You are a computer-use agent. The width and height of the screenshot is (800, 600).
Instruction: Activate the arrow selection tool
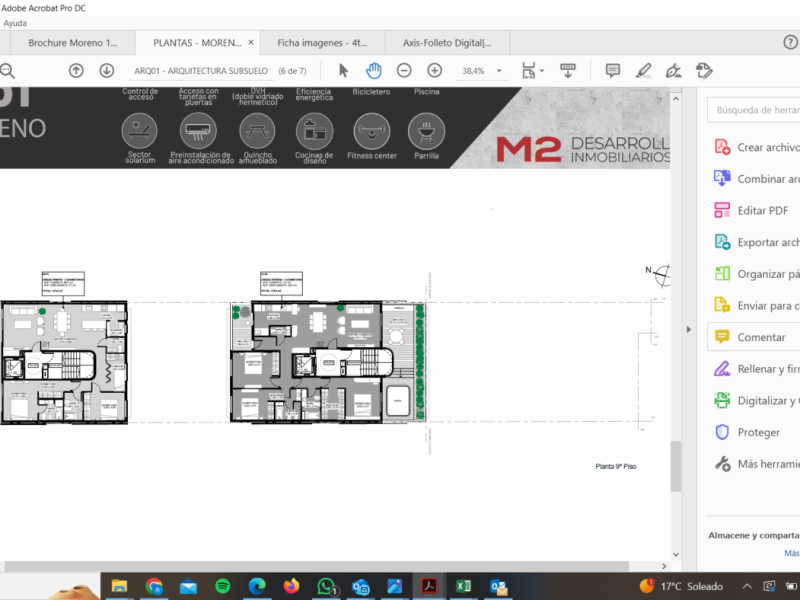click(343, 70)
